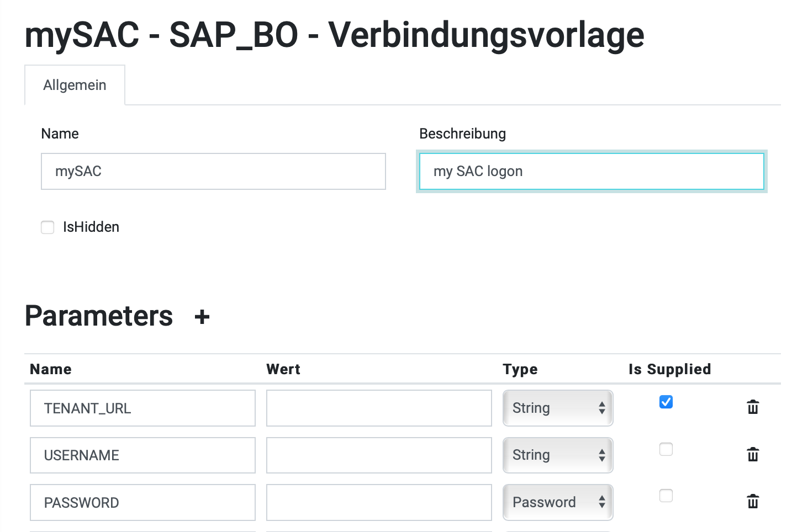The image size is (792, 532).
Task: Change Type dropdown of PASSWORD row
Action: pos(558,502)
